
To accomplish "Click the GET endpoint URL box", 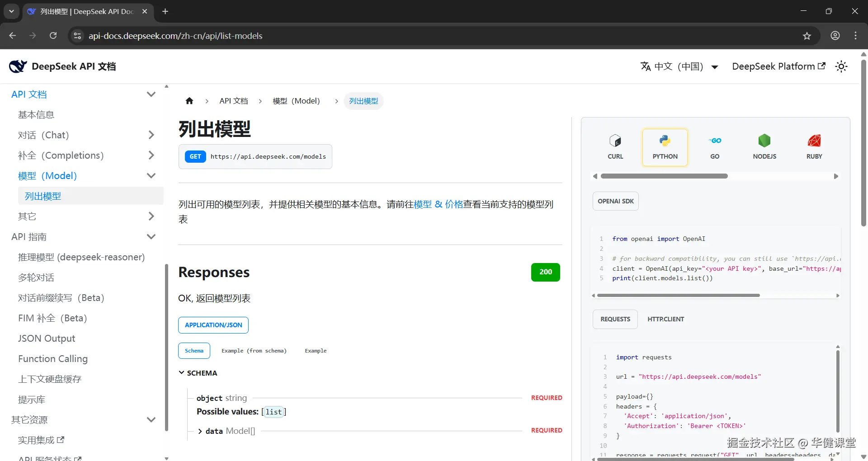I will tap(255, 157).
